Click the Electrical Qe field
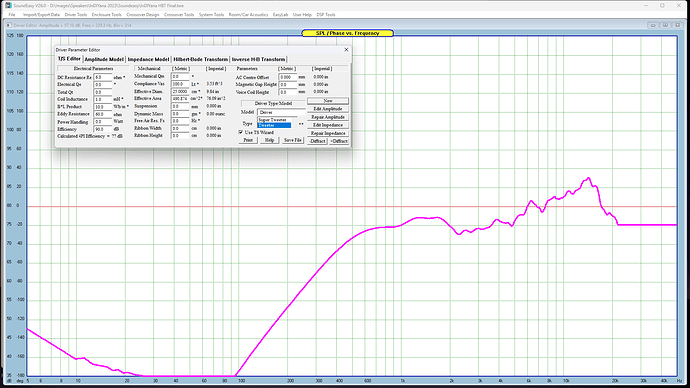690x388 pixels. pyautogui.click(x=103, y=84)
